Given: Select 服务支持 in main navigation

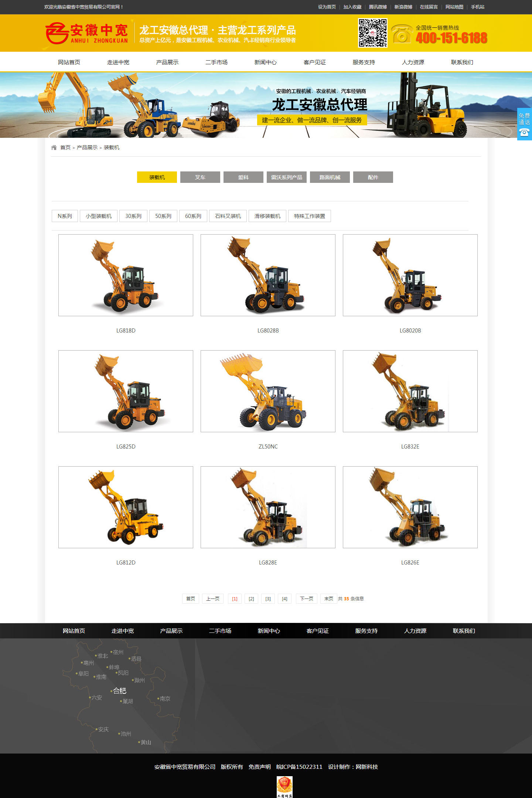Looking at the screenshot, I should [x=364, y=62].
